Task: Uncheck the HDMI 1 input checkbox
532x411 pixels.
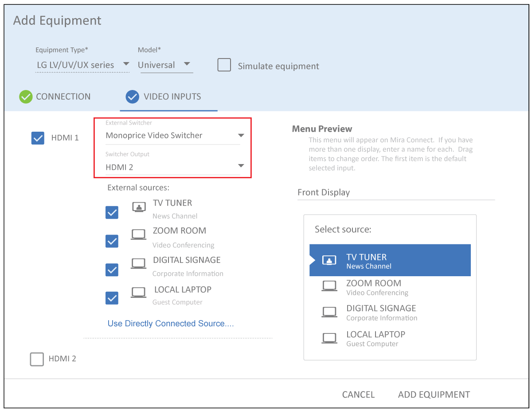Action: (38, 138)
